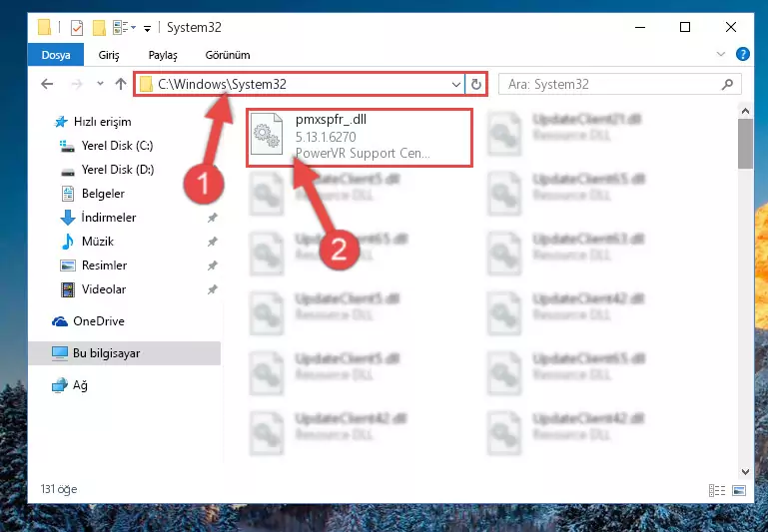The height and width of the screenshot is (532, 768).
Task: Click the address bar path C:\Windows\System32
Action: (222, 84)
